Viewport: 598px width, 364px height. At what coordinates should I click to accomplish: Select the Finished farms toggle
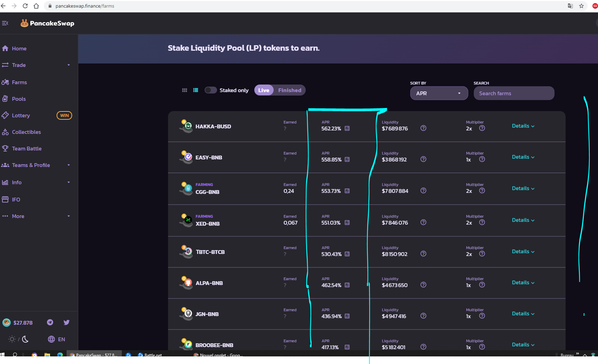(290, 90)
